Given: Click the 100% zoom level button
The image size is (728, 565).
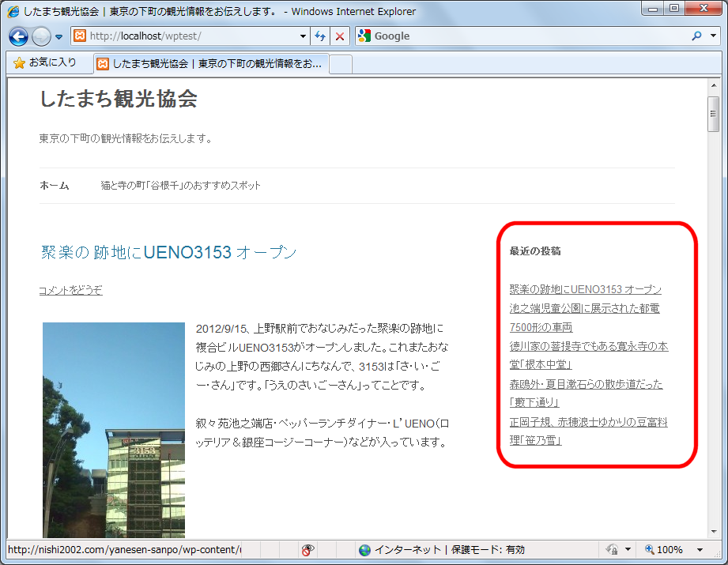Looking at the screenshot, I should tap(664, 550).
